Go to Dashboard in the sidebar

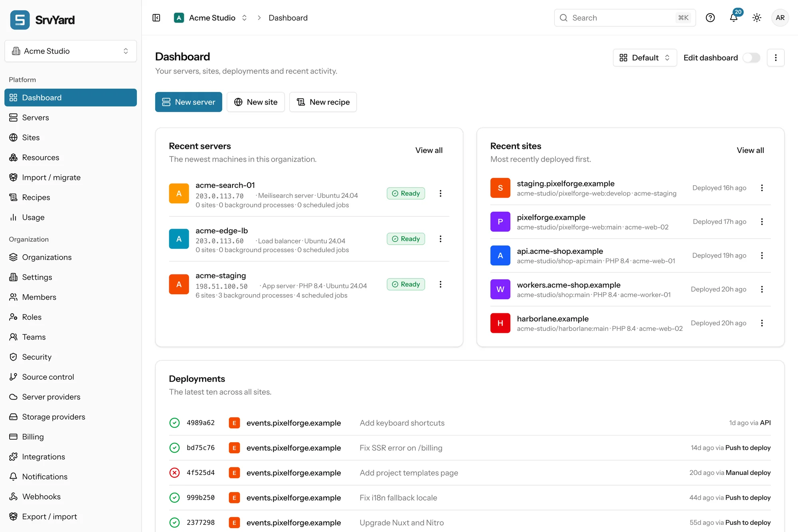pyautogui.click(x=71, y=97)
